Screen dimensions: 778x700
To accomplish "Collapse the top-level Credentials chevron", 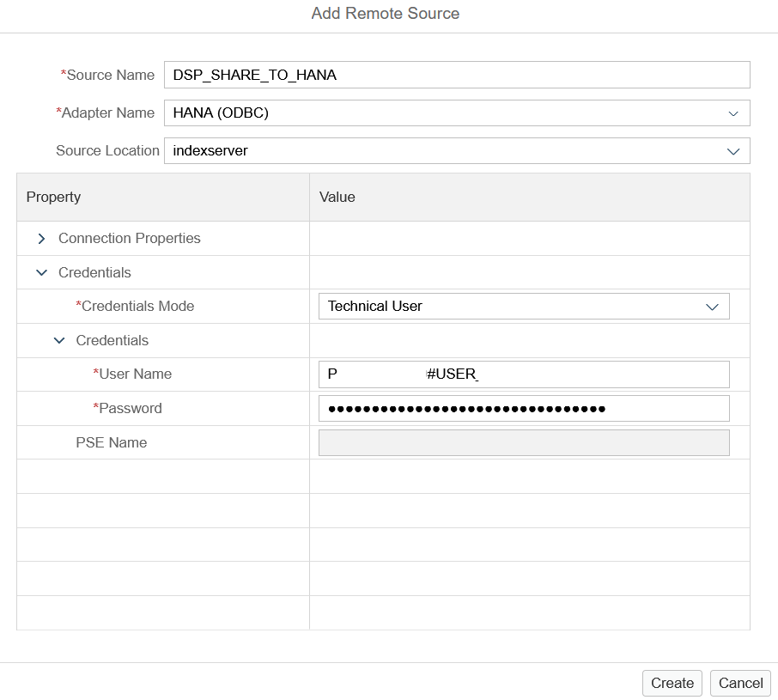I will (42, 273).
